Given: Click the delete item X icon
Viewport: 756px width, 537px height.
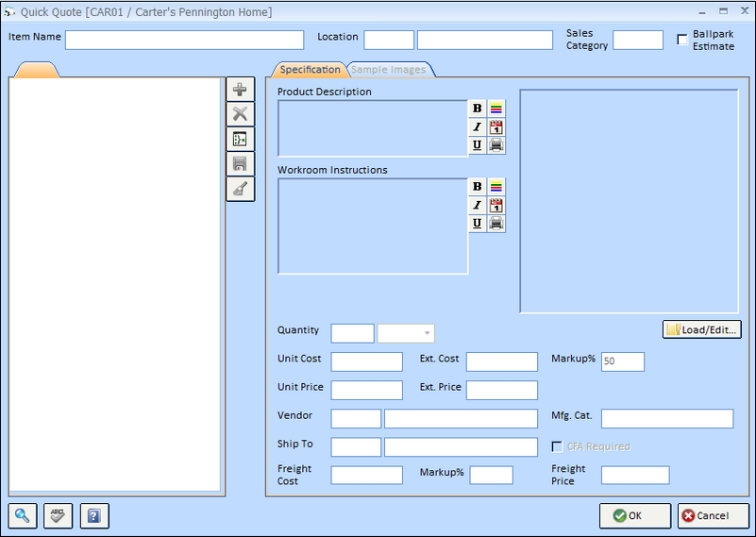Looking at the screenshot, I should pyautogui.click(x=240, y=114).
